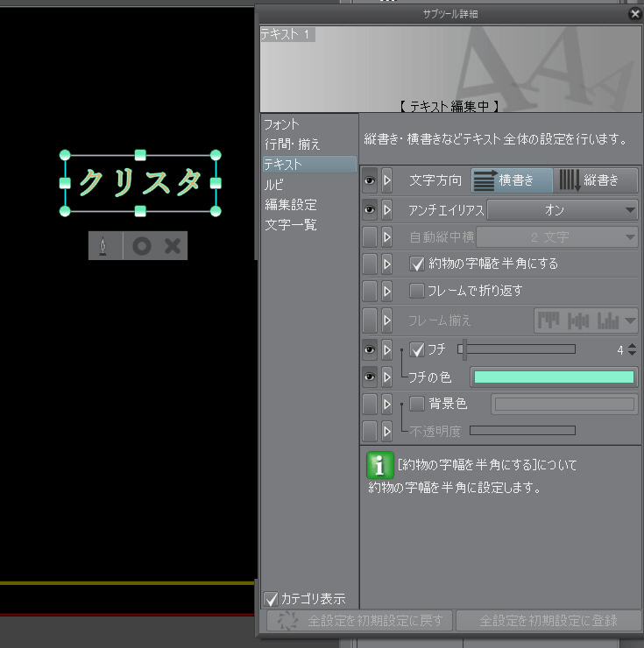Open the アンチエイリアス dropdown
Image resolution: width=644 pixels, height=648 pixels.
point(562,210)
